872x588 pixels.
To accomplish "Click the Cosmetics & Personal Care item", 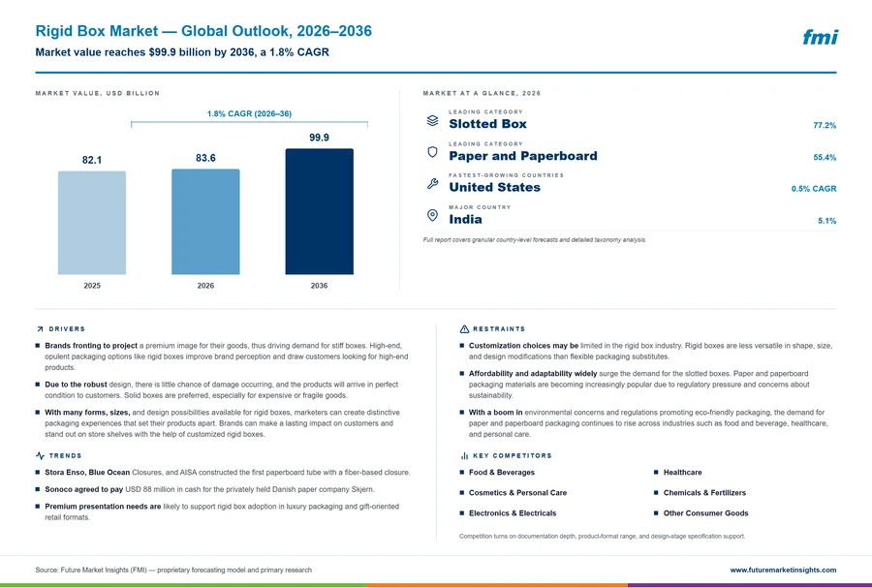I will coord(514,492).
